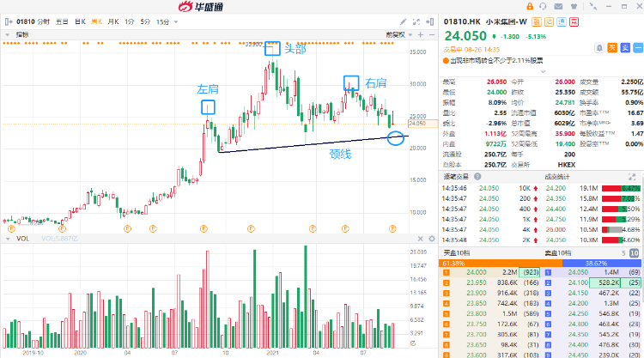Collapse the left panel beside 01810
The height and width of the screenshot is (358, 644).
pos(9,21)
